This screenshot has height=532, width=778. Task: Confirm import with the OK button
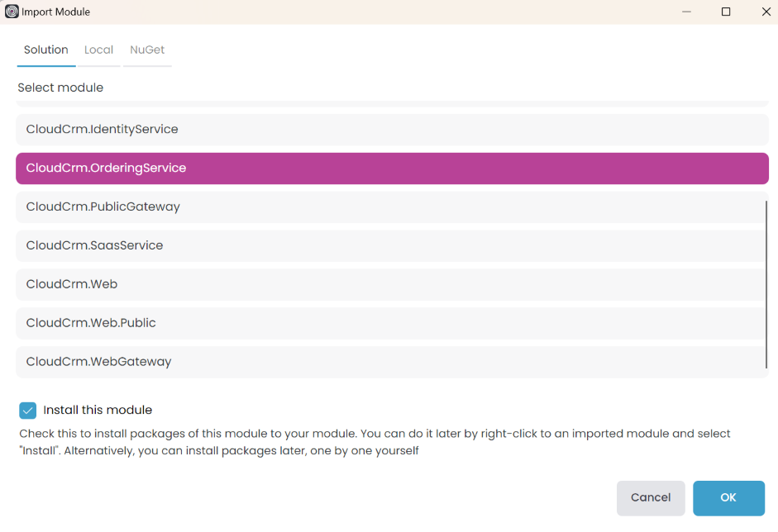728,497
